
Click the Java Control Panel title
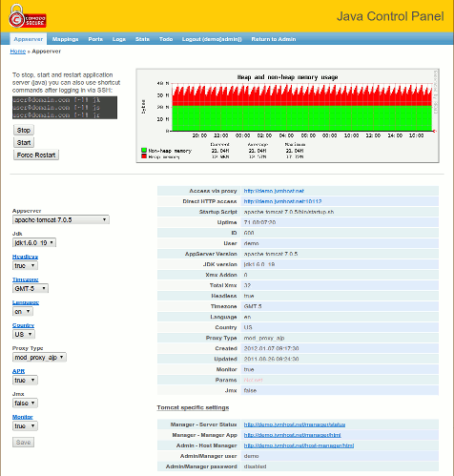point(390,16)
